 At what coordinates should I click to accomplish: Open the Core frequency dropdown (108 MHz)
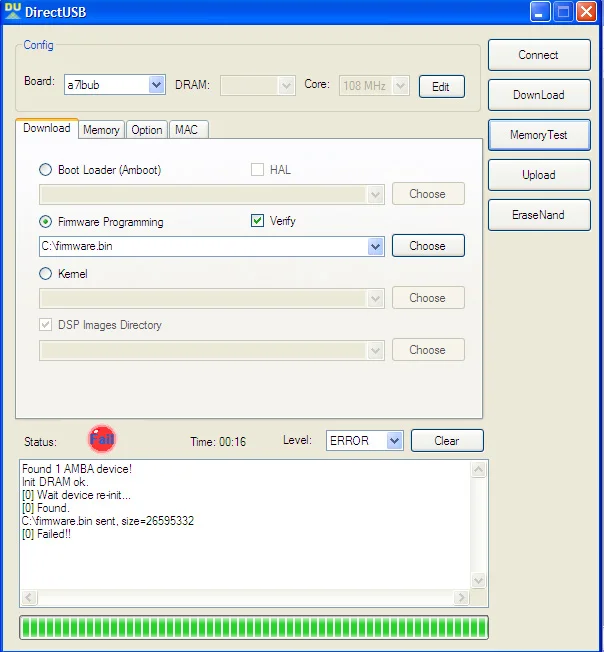pyautogui.click(x=374, y=85)
